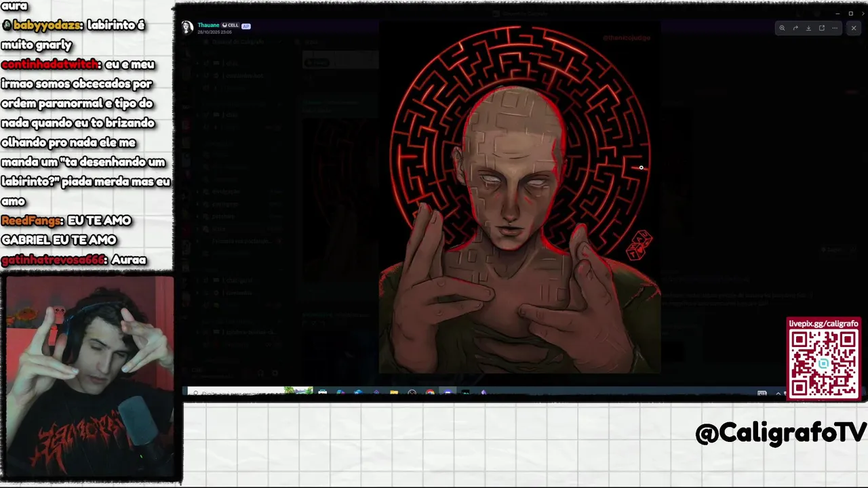868x488 pixels.
Task: Open Chrome icon in taskbar
Action: pyautogui.click(x=430, y=392)
